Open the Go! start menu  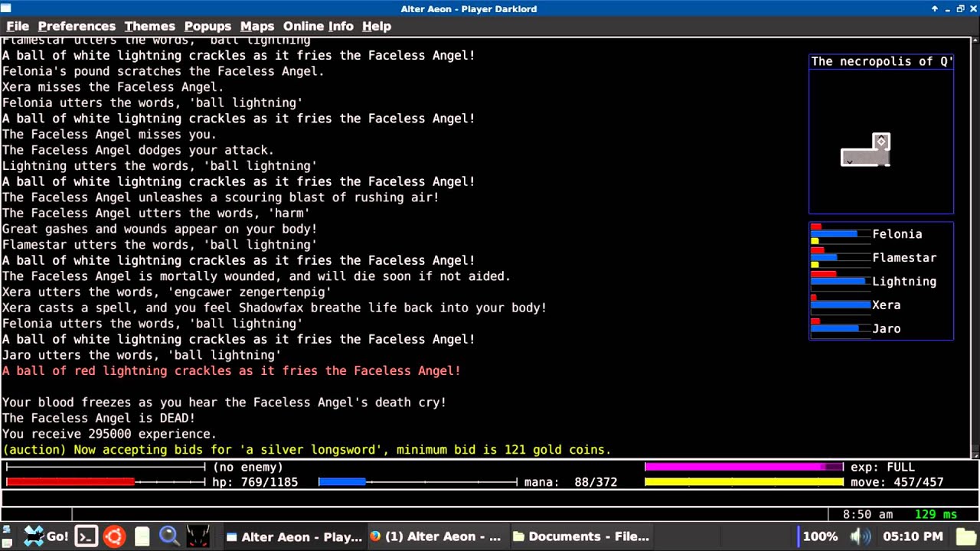point(46,536)
